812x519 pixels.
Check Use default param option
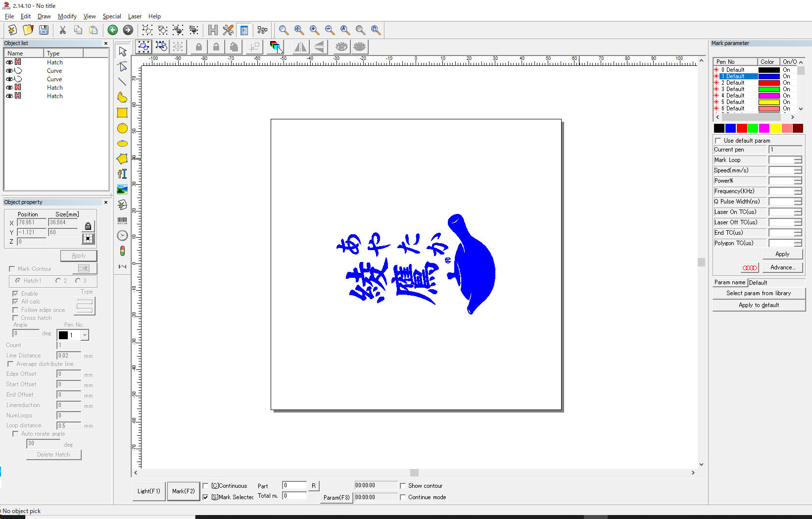(x=718, y=141)
